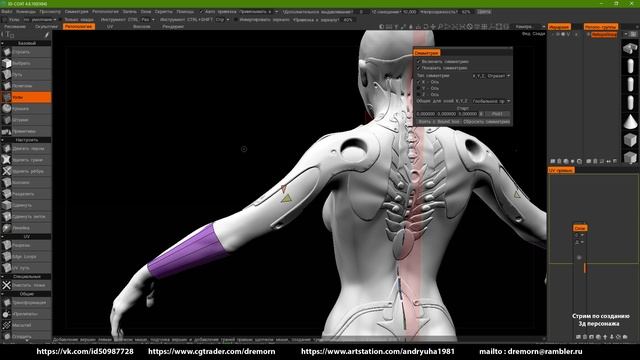Select the Примитивы tool in Базовый group

click(x=26, y=131)
